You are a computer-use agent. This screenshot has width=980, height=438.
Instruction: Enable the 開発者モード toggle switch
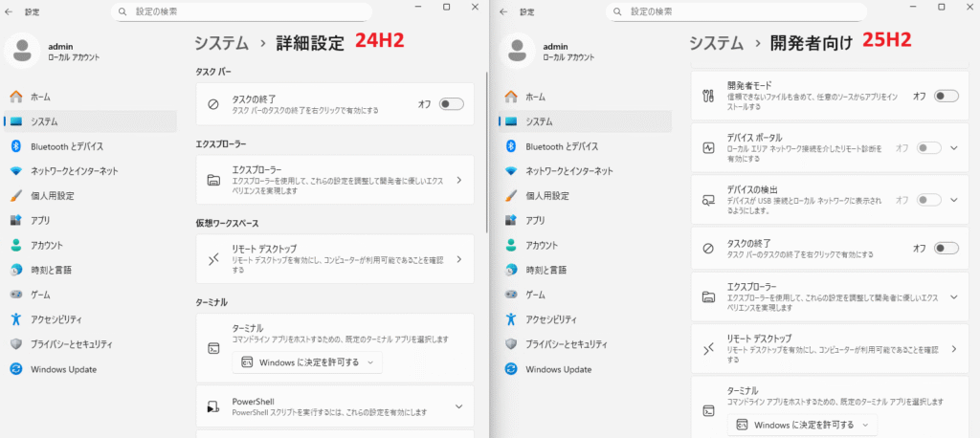pos(946,96)
